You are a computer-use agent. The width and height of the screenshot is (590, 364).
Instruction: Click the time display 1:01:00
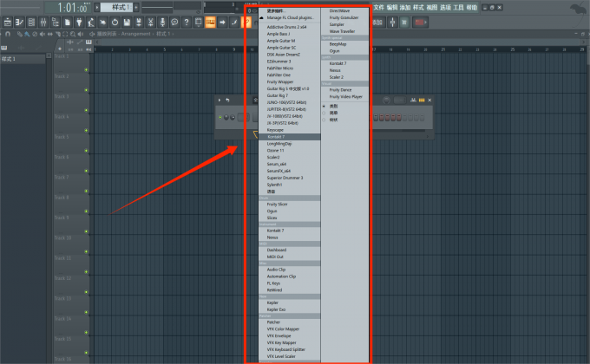pyautogui.click(x=72, y=8)
